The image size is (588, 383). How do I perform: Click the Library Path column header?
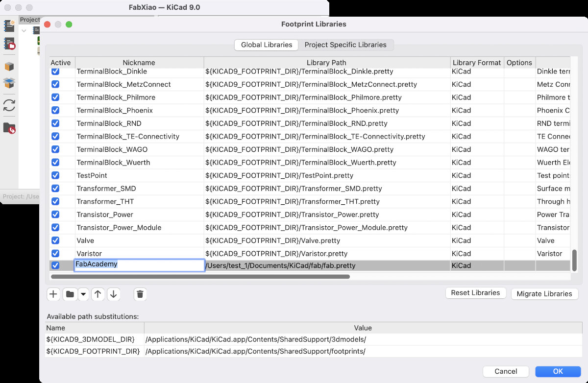[327, 63]
